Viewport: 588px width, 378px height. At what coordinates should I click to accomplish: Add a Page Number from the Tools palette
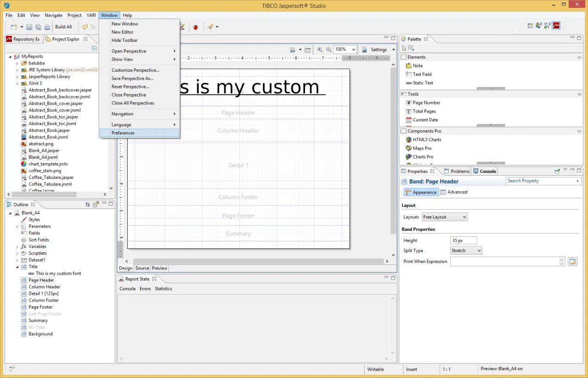(427, 103)
